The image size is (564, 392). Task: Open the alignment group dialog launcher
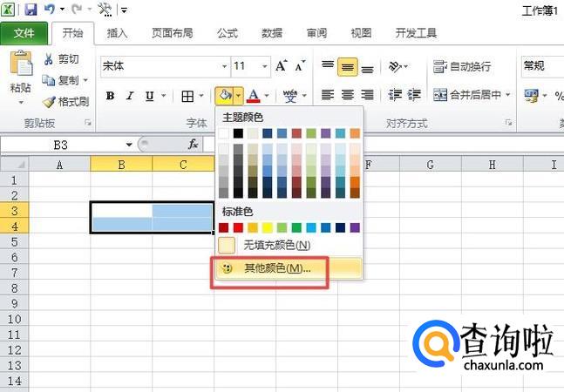point(508,123)
